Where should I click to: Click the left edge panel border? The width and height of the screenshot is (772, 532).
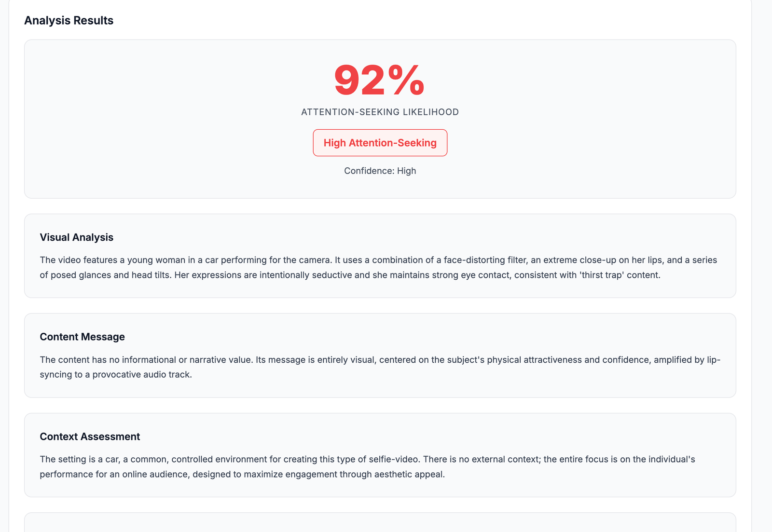(x=9, y=265)
